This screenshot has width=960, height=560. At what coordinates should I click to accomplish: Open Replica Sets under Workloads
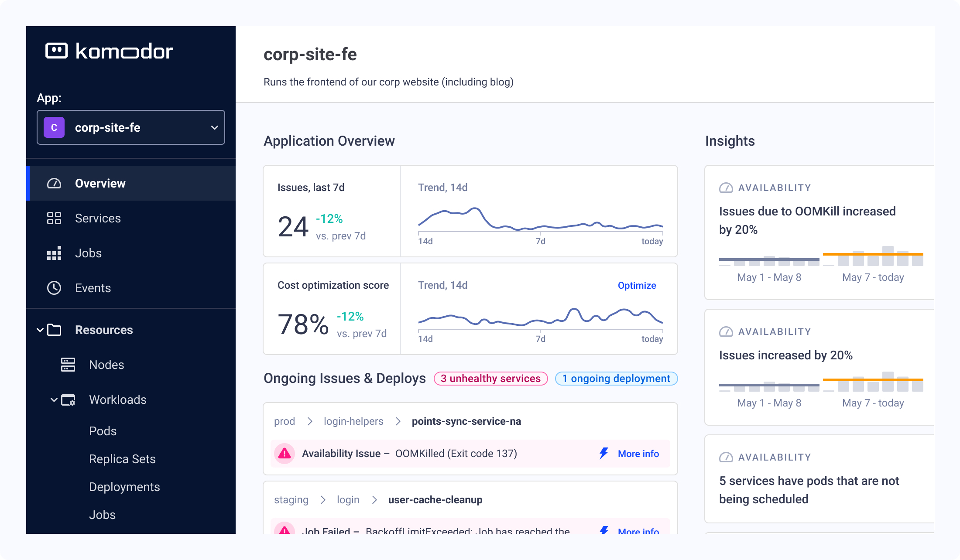(x=122, y=459)
